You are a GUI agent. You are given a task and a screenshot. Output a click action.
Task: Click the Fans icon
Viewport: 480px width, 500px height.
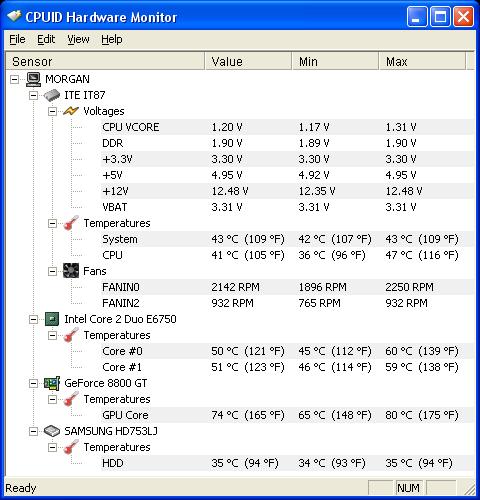pos(71,271)
